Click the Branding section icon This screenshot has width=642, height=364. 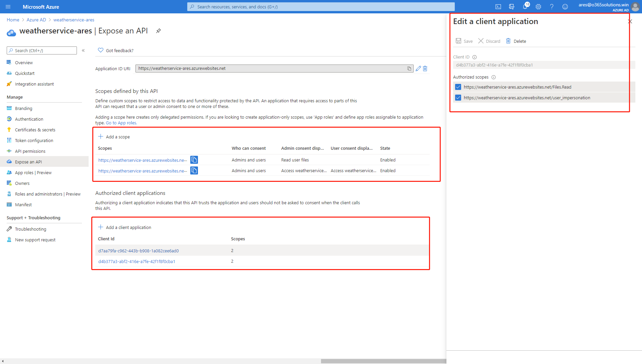click(9, 108)
